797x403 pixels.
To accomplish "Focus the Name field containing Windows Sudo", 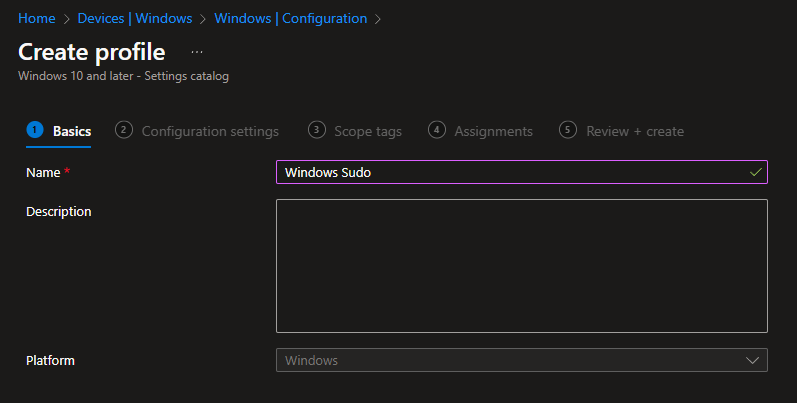I will tap(500, 172).
